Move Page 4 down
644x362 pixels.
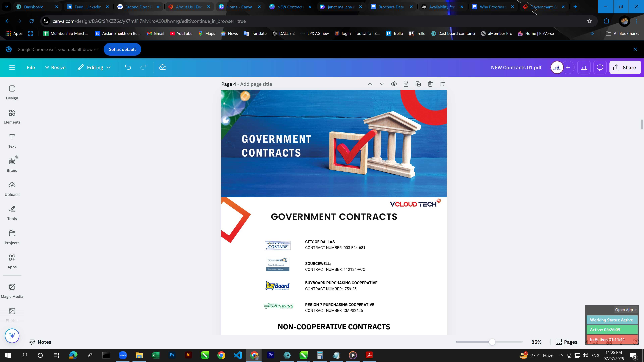pos(382,84)
